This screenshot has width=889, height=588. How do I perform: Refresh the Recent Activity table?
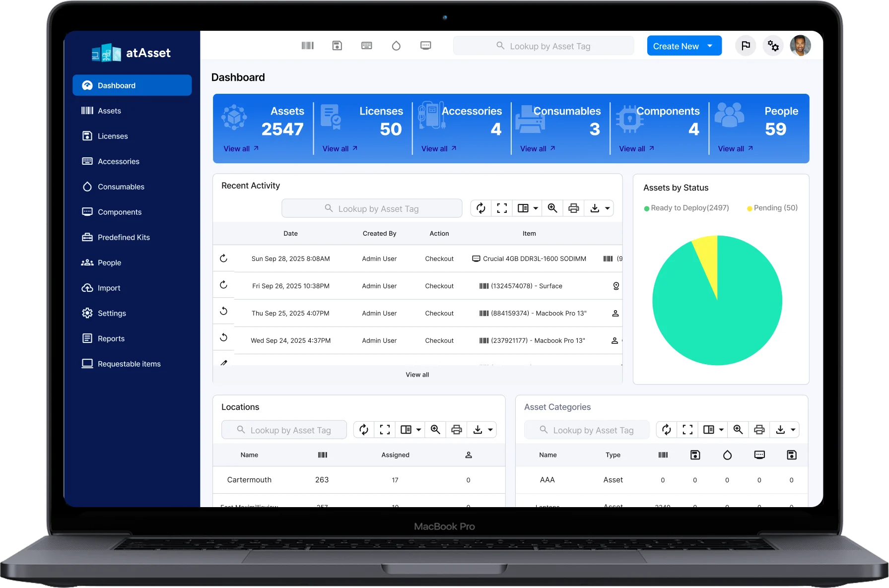point(480,208)
